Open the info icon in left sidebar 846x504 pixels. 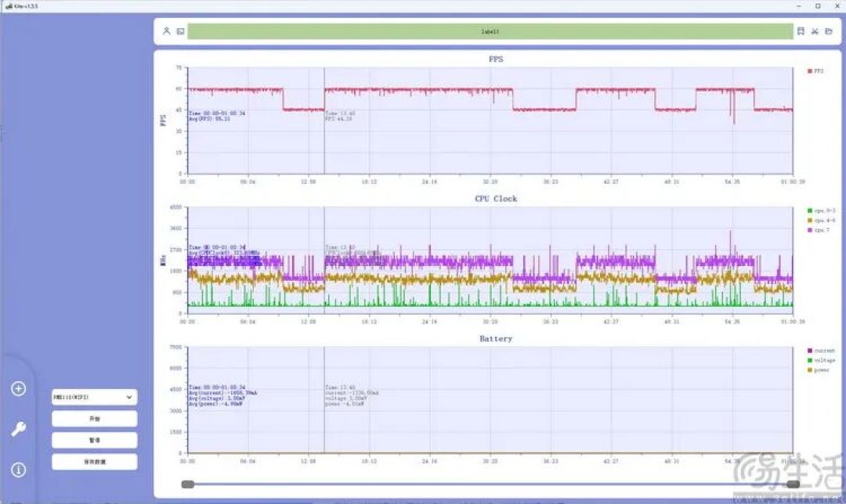click(18, 470)
